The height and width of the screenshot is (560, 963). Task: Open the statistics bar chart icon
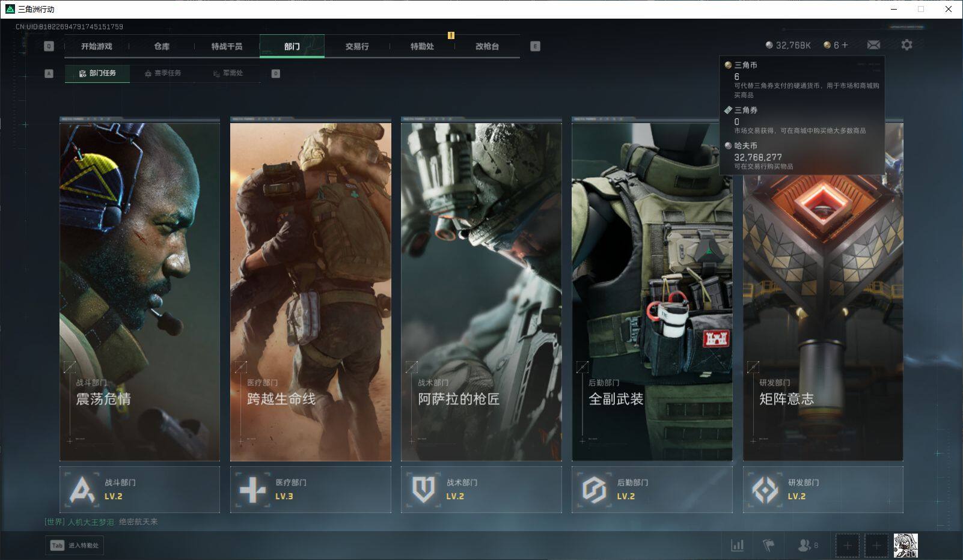(x=737, y=546)
